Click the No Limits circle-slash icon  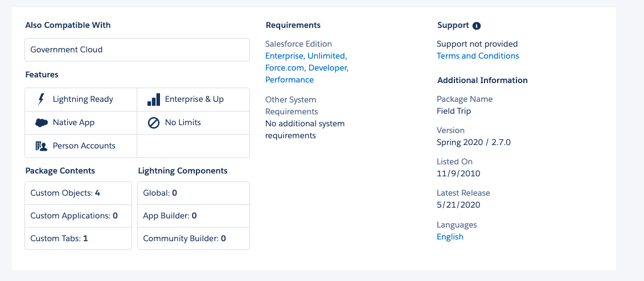[153, 123]
